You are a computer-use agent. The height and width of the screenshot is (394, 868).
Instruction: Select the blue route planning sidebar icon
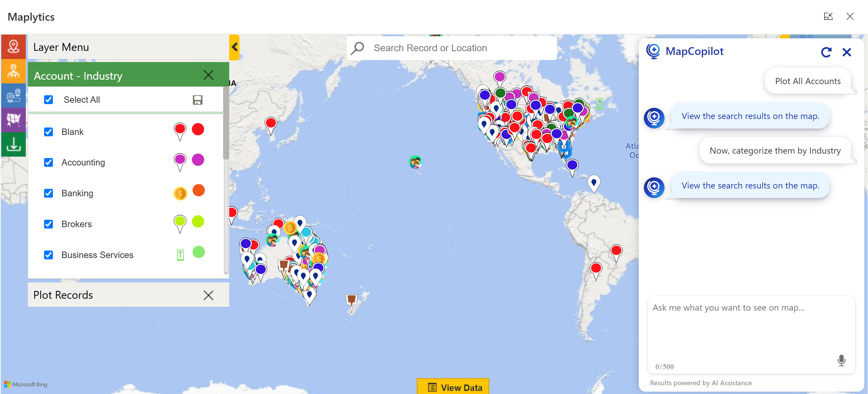point(13,96)
